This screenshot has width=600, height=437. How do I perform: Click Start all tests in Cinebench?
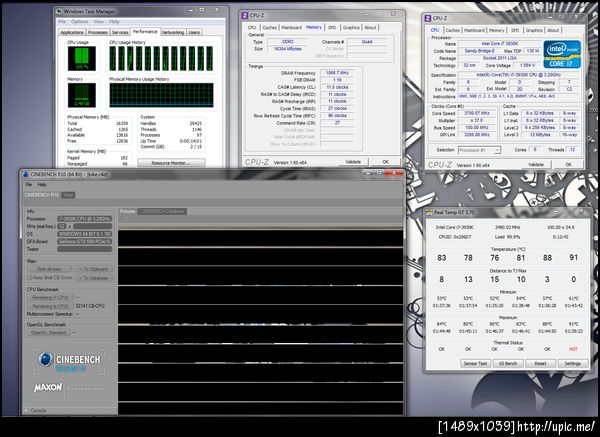click(49, 269)
